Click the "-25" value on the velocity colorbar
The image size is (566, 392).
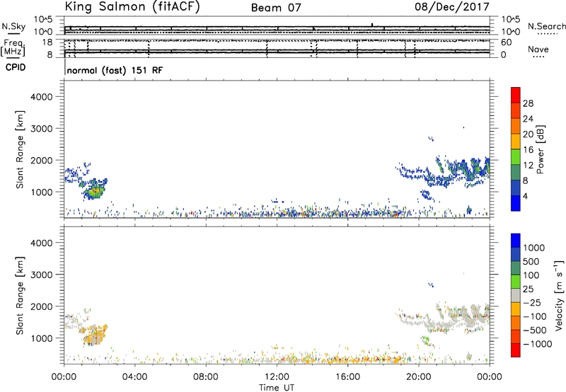pyautogui.click(x=532, y=302)
